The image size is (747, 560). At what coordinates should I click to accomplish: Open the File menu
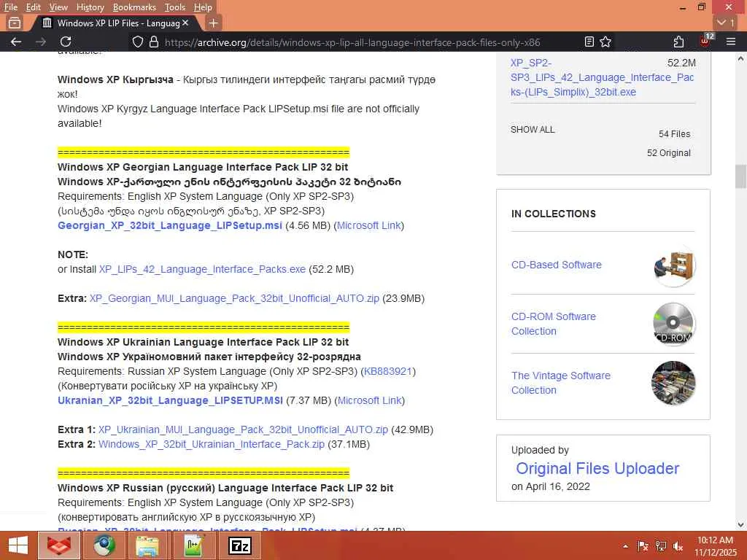(10, 7)
